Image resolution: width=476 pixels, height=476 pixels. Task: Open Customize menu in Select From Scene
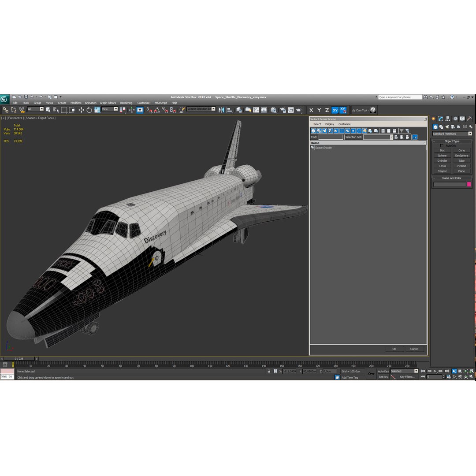[345, 124]
